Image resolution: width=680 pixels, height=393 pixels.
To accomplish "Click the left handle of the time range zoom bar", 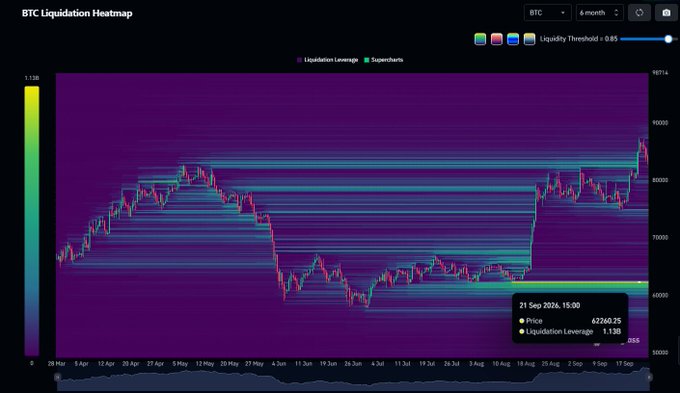I will [x=57, y=377].
